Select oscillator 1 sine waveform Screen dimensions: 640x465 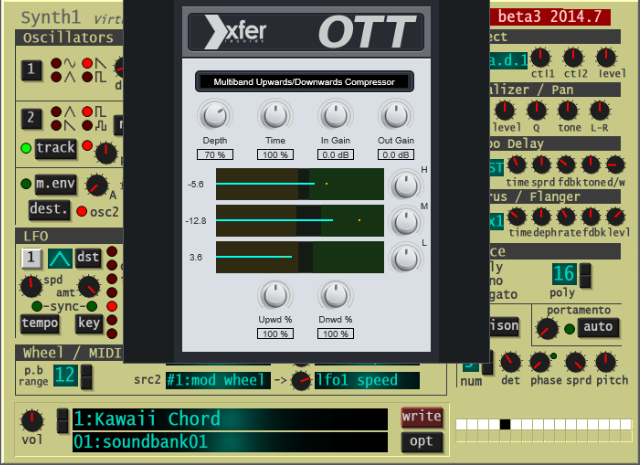pos(56,63)
